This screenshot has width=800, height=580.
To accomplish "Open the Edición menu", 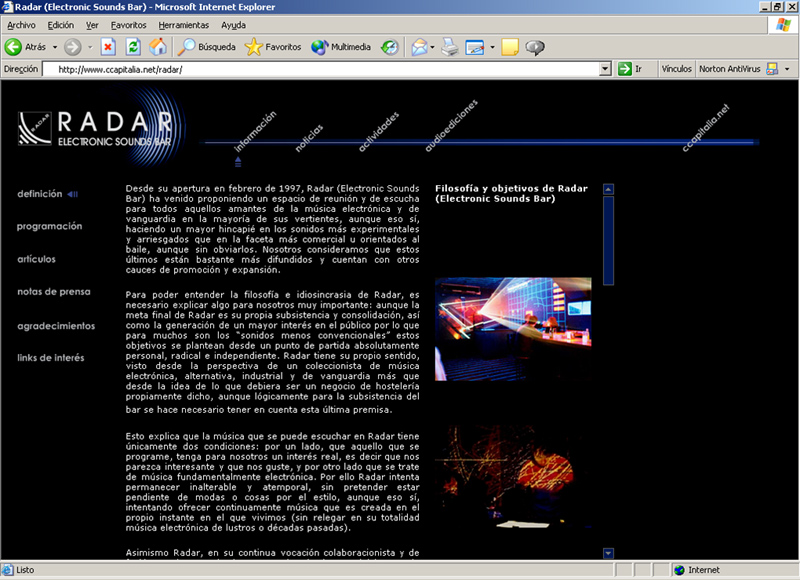I will tap(60, 25).
